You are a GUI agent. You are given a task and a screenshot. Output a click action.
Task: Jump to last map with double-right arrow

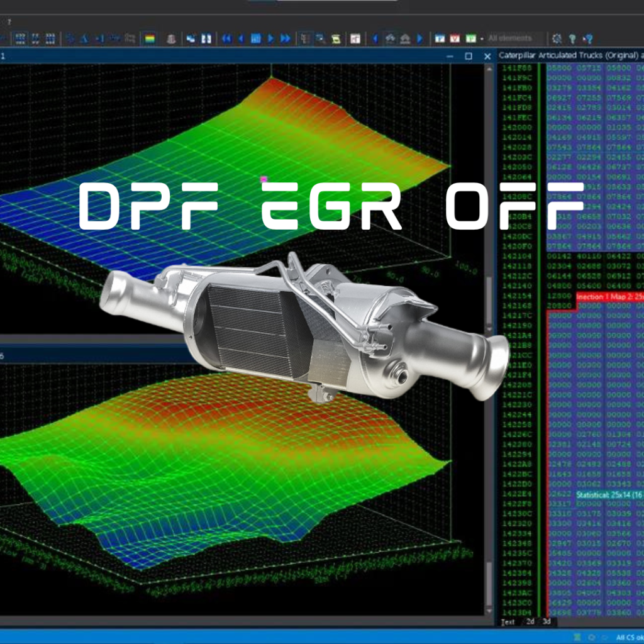point(285,38)
